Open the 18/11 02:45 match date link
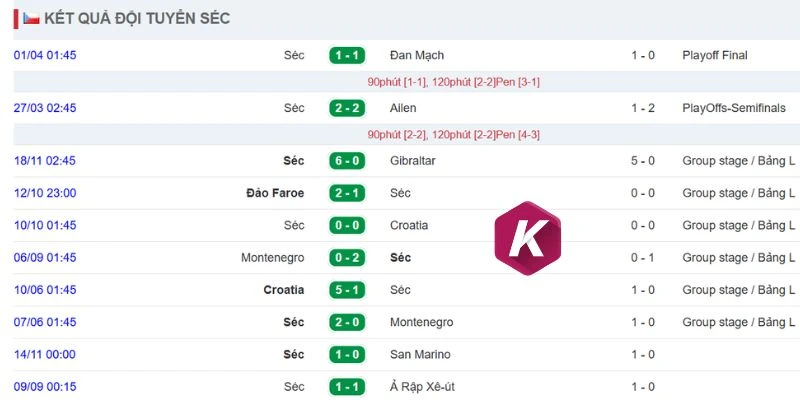800x400 pixels. [x=45, y=161]
